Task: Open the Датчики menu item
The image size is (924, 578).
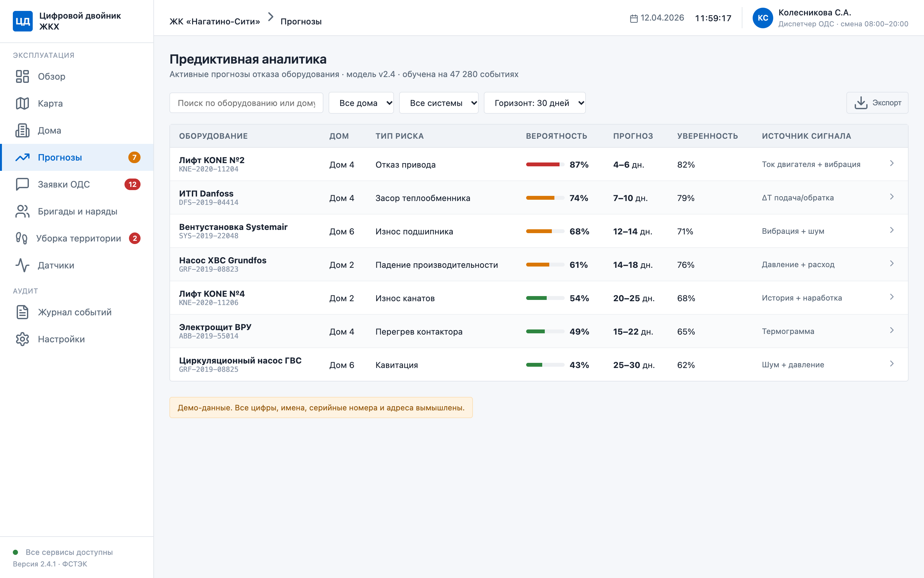Action: click(77, 265)
